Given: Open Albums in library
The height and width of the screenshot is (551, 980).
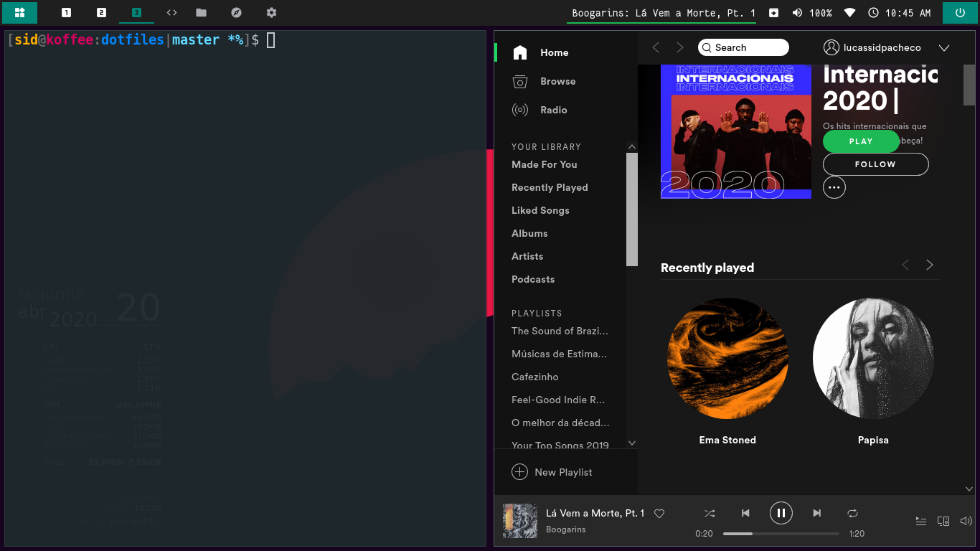Looking at the screenshot, I should [x=529, y=233].
